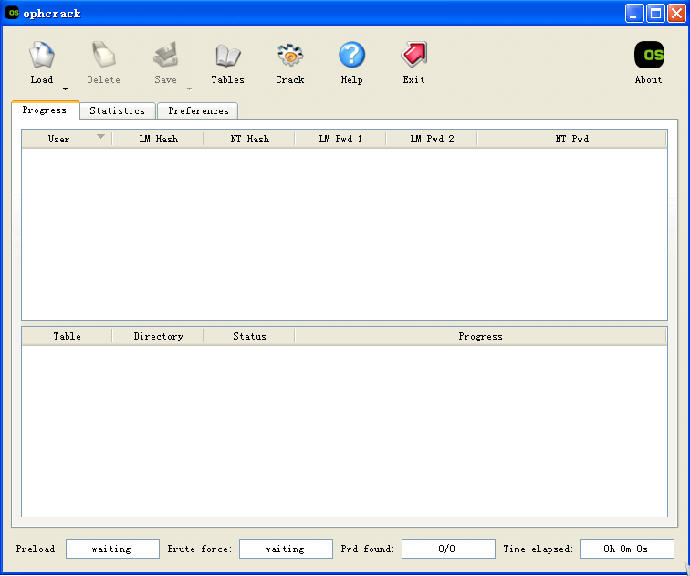The image size is (690, 576).
Task: Click the Save disk icon
Action: pos(165,56)
